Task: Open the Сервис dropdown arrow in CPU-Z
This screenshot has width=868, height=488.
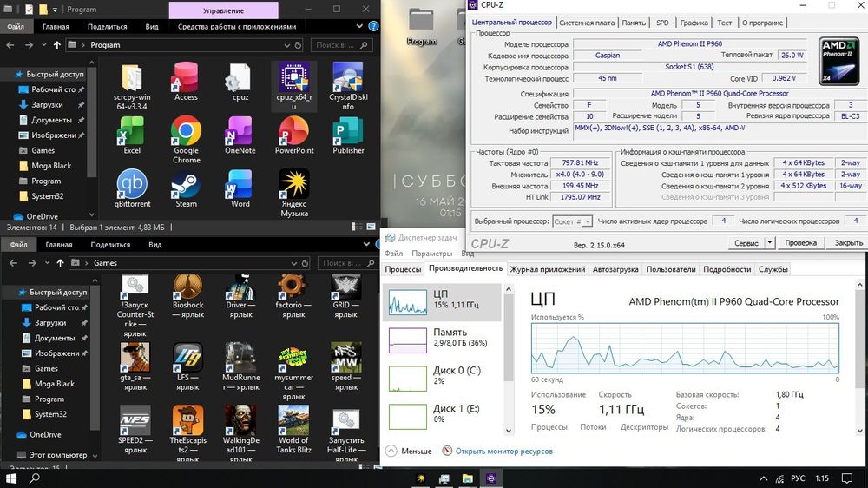Action: [x=769, y=242]
